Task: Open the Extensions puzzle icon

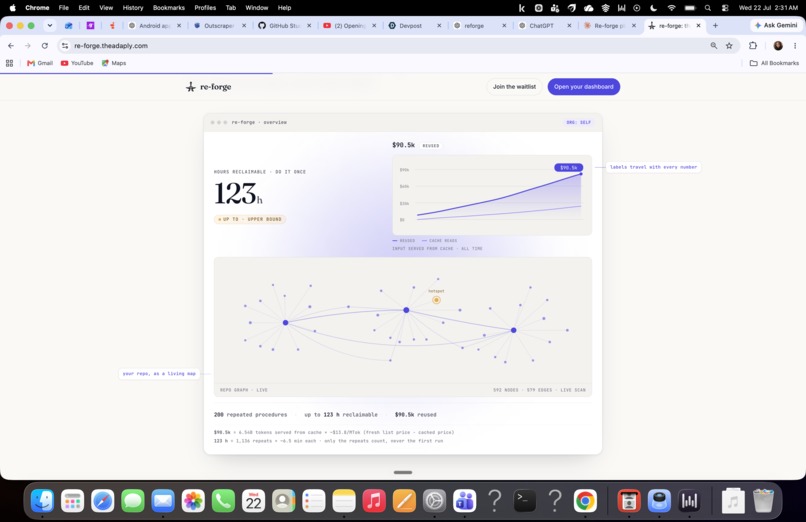Action: tap(753, 46)
